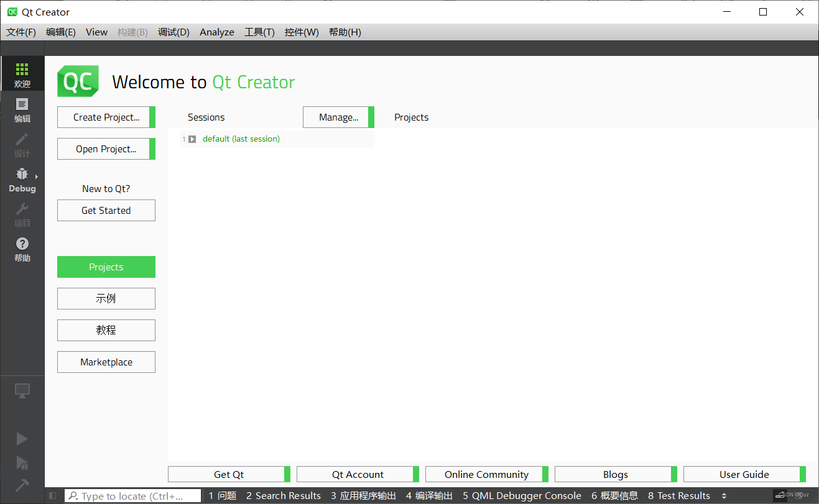Click the kit selector monitor icon
819x504 pixels.
click(x=22, y=391)
